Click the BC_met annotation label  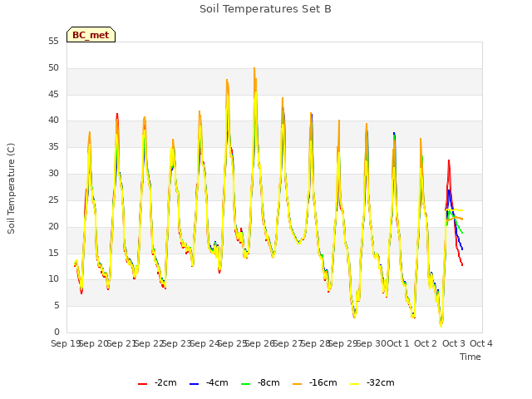tap(91, 35)
